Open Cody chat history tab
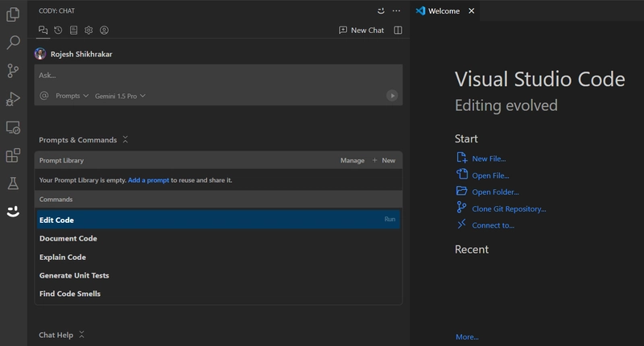 pyautogui.click(x=59, y=31)
